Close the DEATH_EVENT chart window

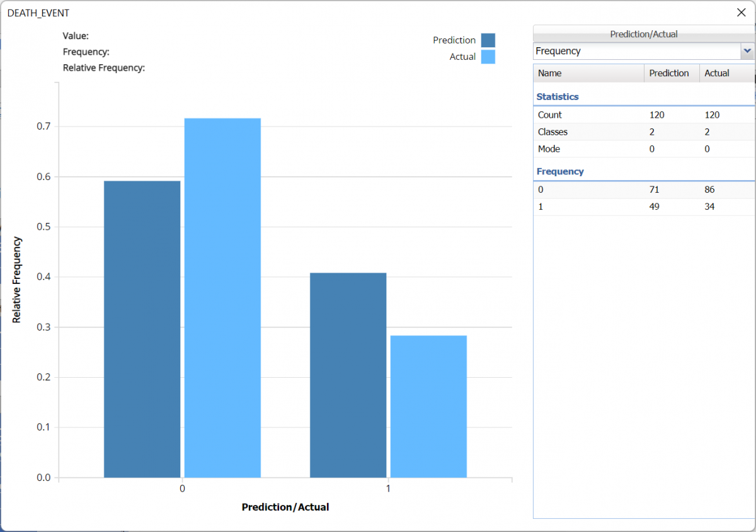pyautogui.click(x=741, y=13)
